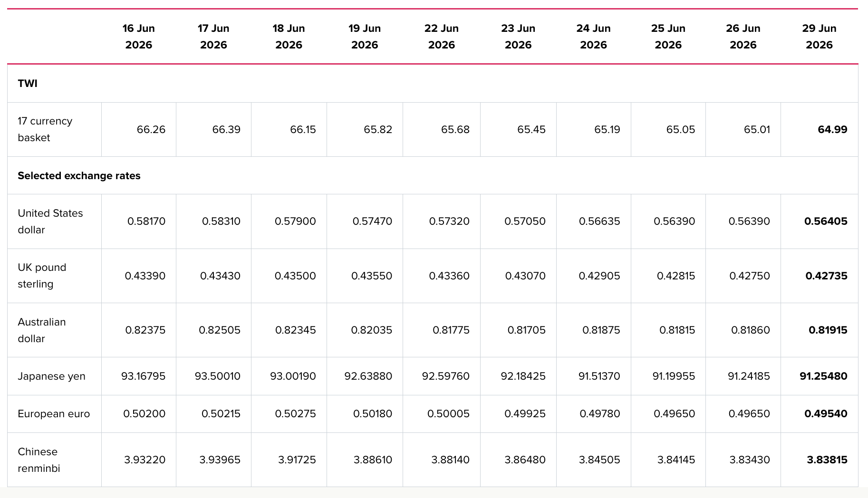868x498 pixels.
Task: Click the 0.43550 pound sterling value
Action: (372, 276)
